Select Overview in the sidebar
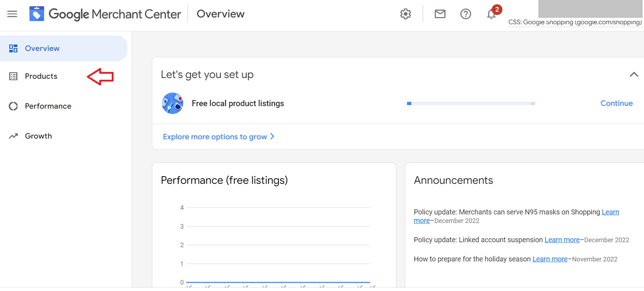The width and height of the screenshot is (644, 291). click(x=64, y=48)
